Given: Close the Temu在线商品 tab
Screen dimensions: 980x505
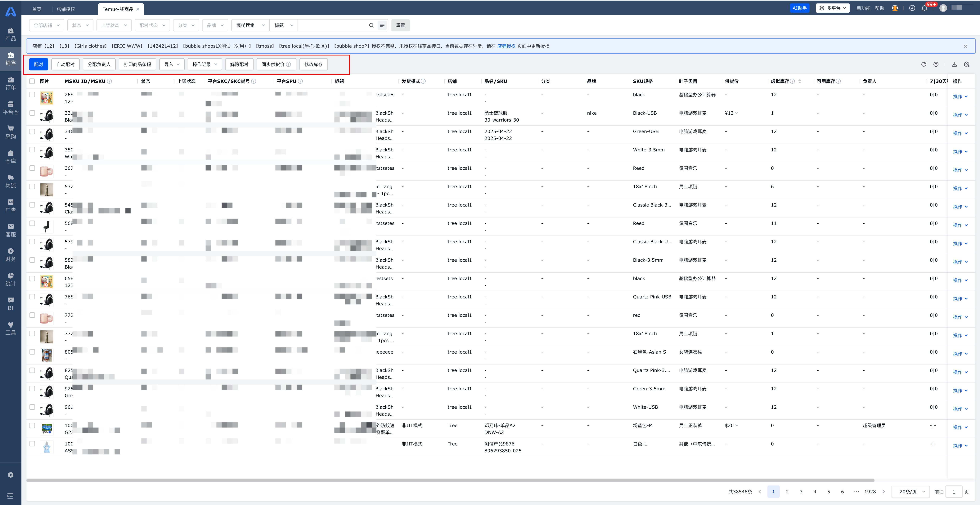Looking at the screenshot, I should pos(138,9).
